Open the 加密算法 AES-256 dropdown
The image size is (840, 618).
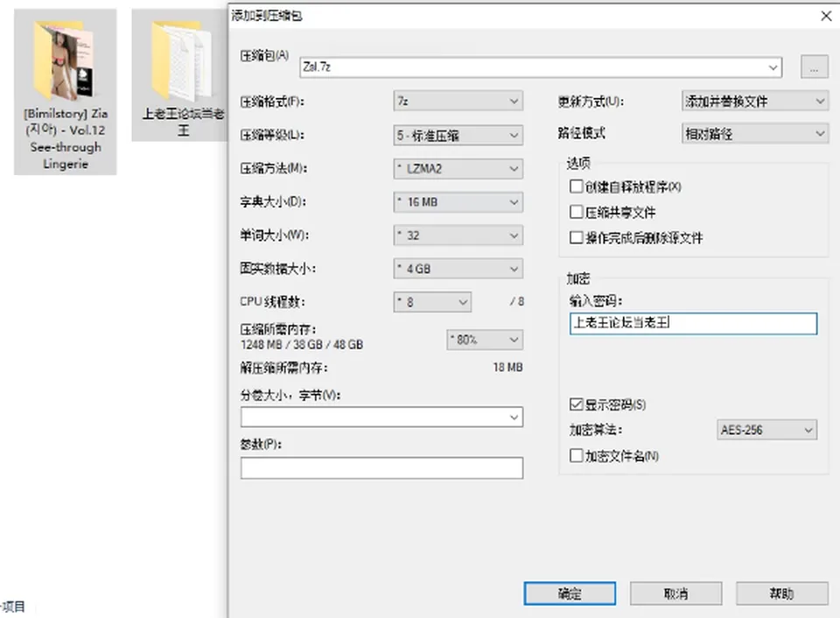point(766,430)
